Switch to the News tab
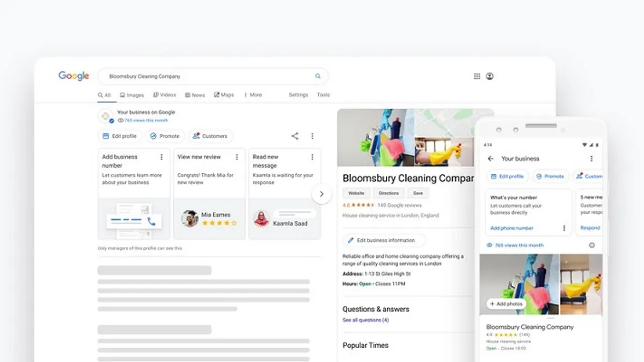Image resolution: width=644 pixels, height=362 pixels. [195, 95]
